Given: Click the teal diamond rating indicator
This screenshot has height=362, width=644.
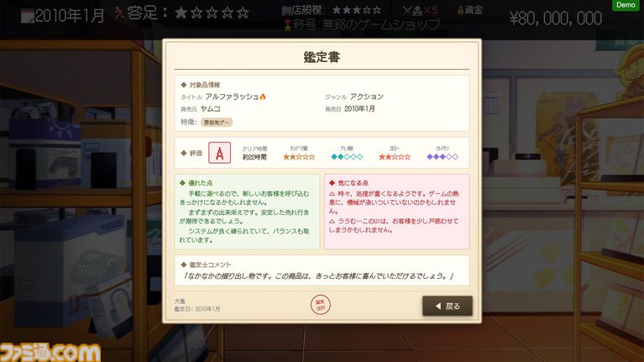Looking at the screenshot, I should pos(347,156).
